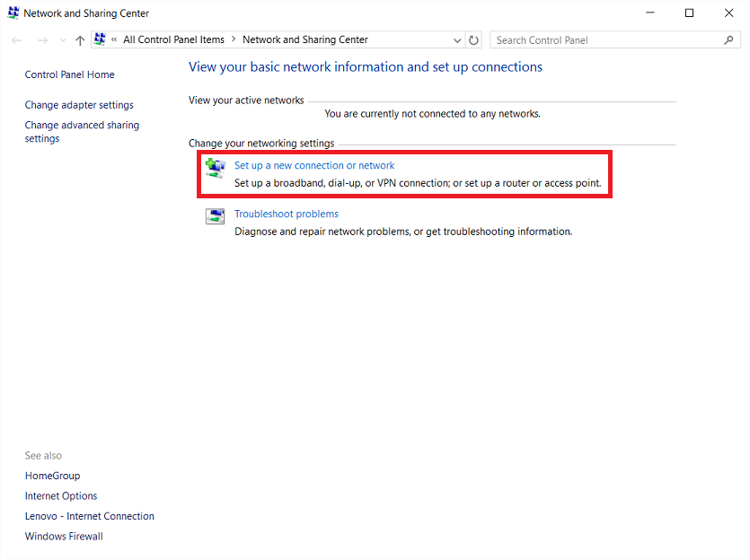This screenshot has height=560, width=750.
Task: Click the forward navigation arrow
Action: tap(42, 40)
